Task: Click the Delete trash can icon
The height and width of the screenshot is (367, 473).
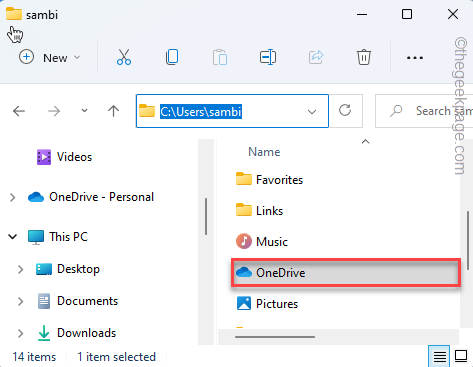Action: tap(364, 57)
